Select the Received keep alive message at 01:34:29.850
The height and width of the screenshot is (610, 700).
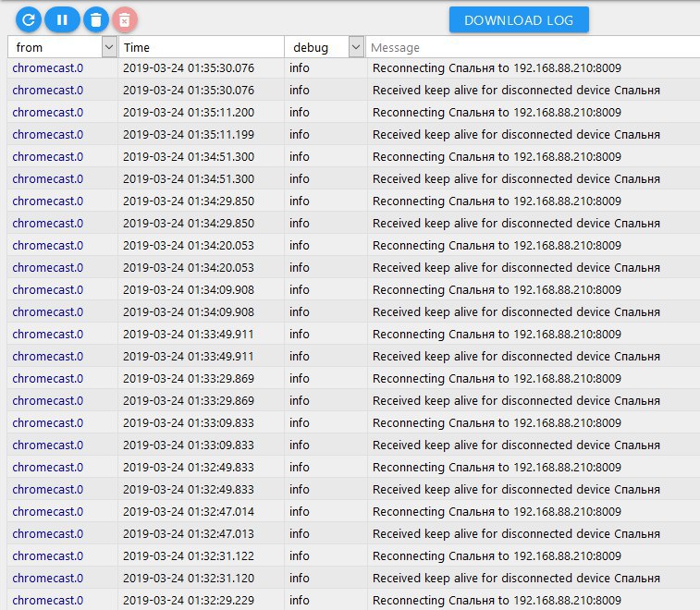point(516,223)
